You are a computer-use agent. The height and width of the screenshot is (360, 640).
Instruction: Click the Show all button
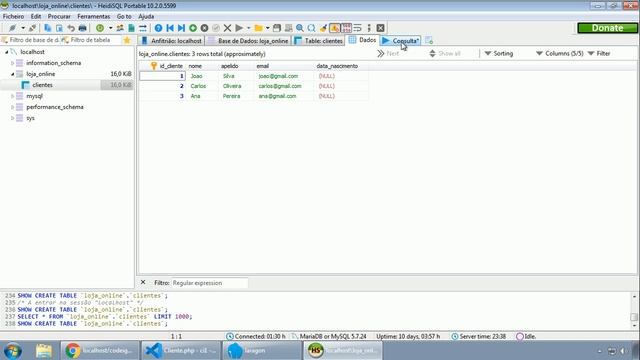coord(445,53)
